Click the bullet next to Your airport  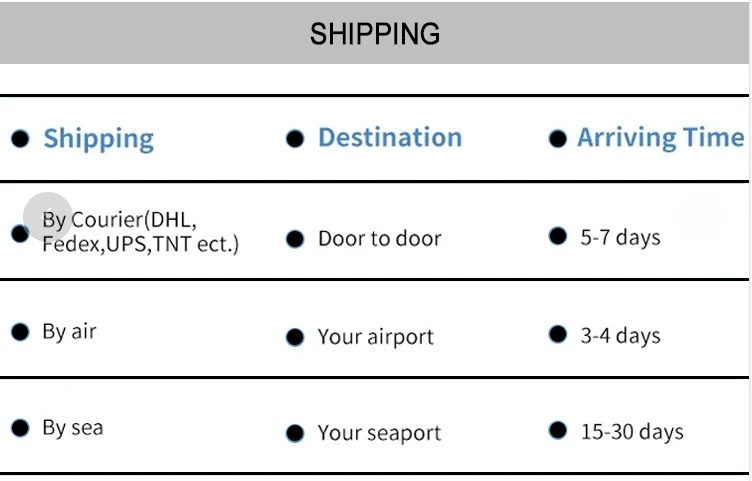295,338
